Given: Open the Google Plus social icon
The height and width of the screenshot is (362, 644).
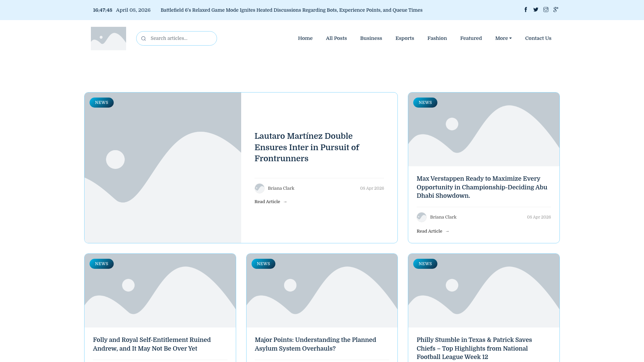Looking at the screenshot, I should 556,10.
